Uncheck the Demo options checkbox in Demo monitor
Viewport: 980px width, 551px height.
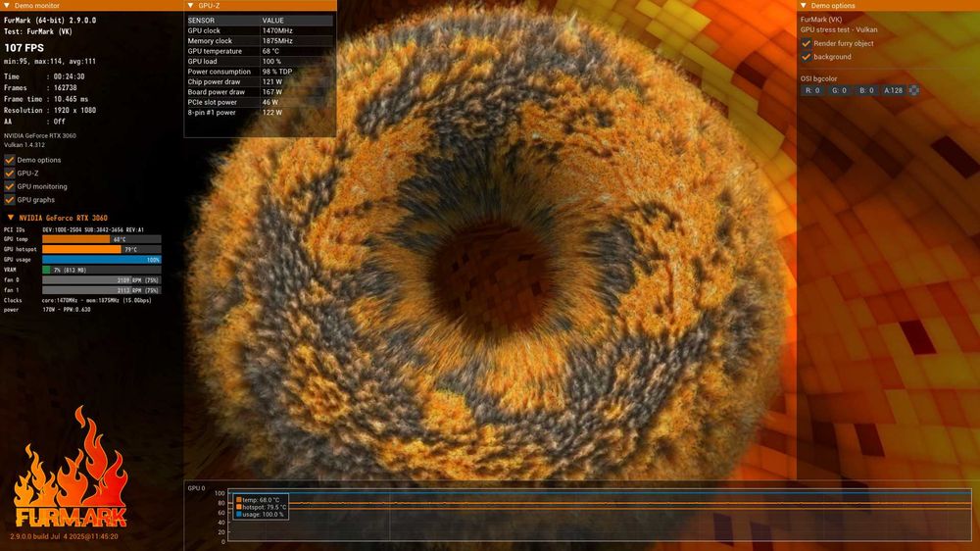pos(10,160)
